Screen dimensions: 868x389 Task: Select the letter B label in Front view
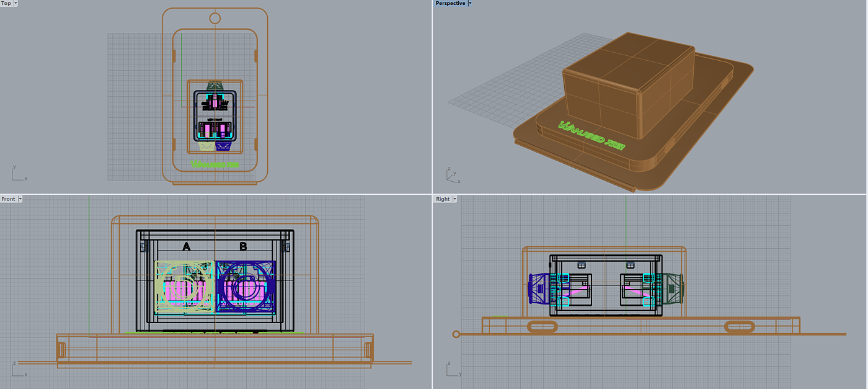243,247
